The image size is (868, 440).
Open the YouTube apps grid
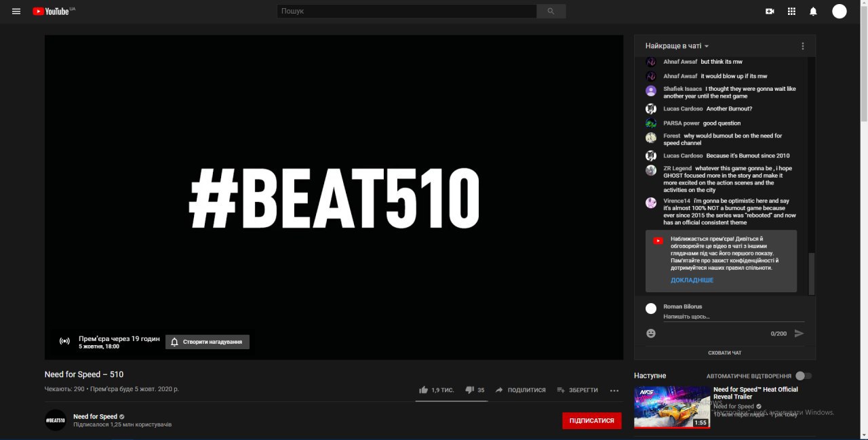coord(791,12)
